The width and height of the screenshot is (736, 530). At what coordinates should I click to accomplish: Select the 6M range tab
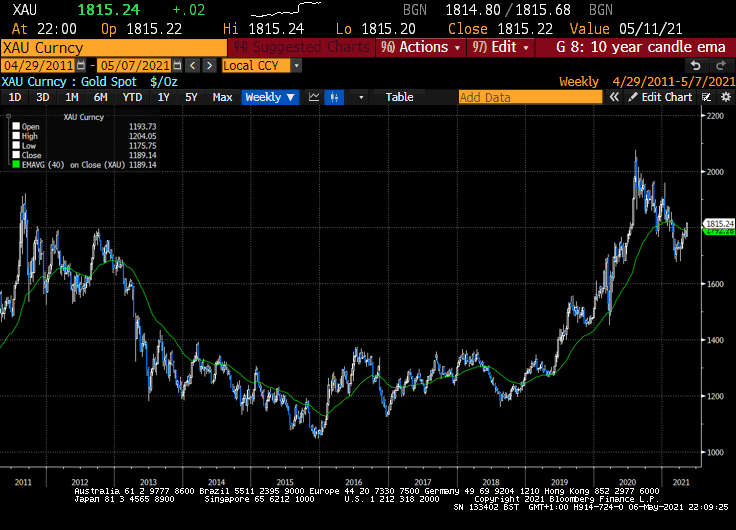pos(100,97)
